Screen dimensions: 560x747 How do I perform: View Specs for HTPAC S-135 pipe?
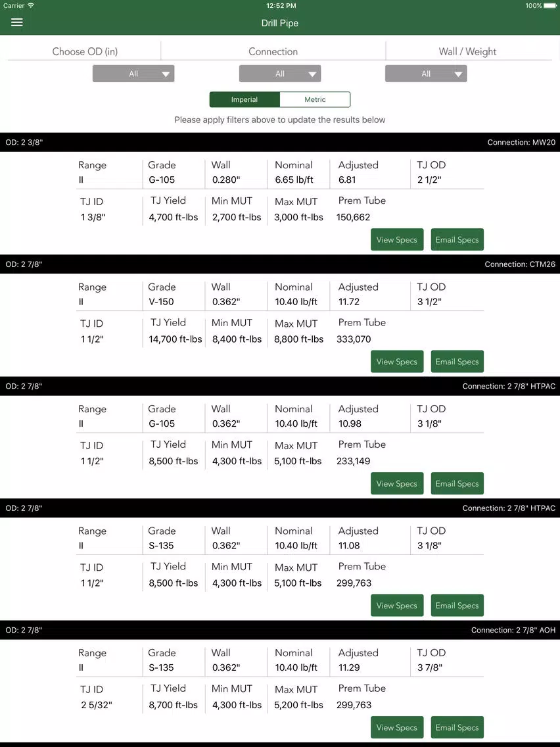(397, 606)
